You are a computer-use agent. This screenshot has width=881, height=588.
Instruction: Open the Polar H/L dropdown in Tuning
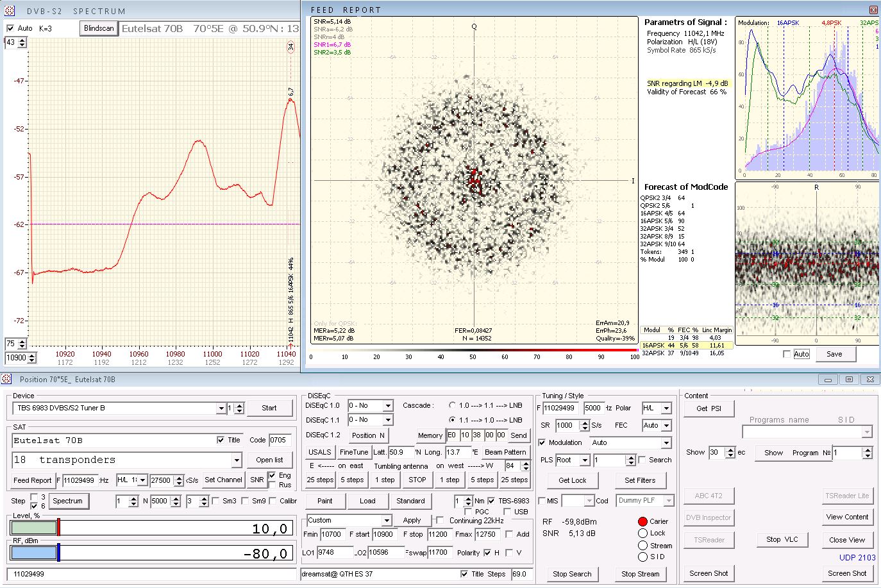(x=666, y=408)
